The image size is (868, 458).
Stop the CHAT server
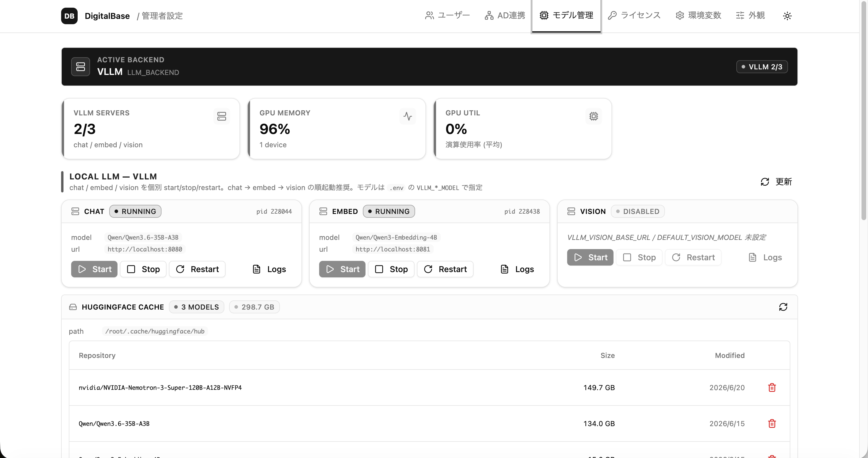tap(143, 269)
